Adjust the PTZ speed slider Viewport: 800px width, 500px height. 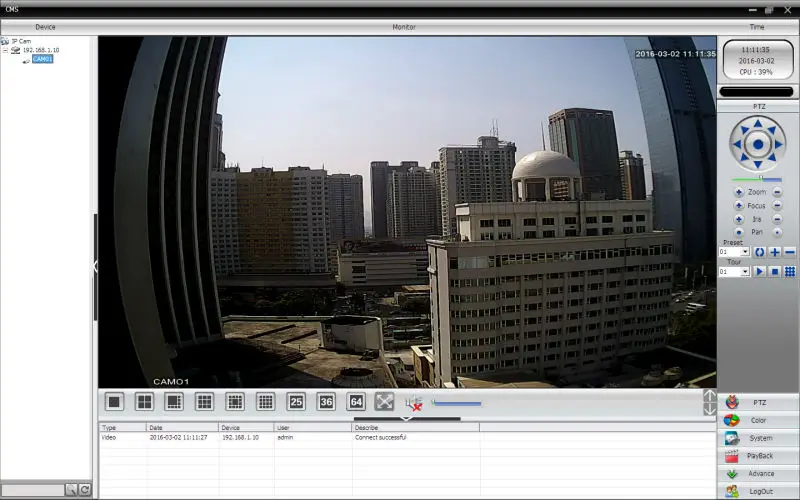[x=757, y=179]
